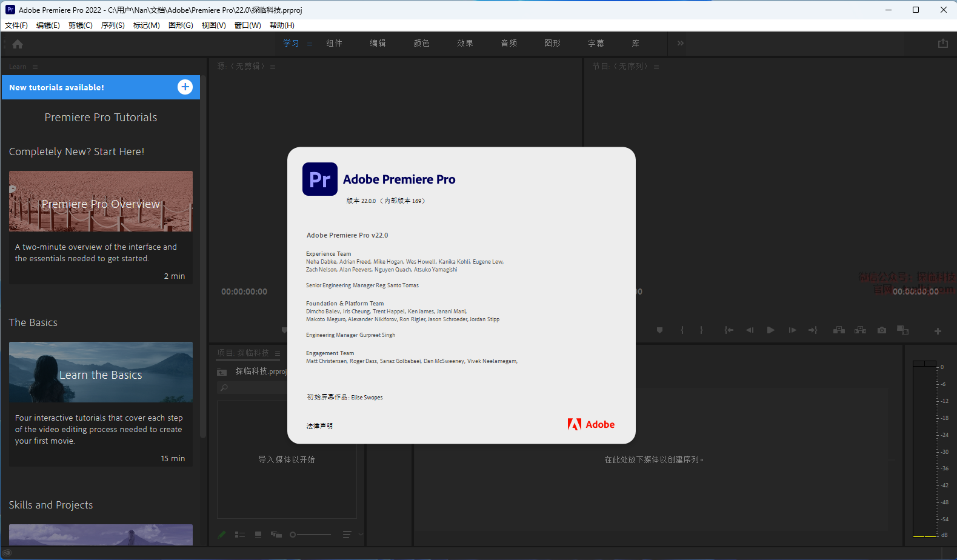Toggle the project read/write pencil icon

(222, 535)
